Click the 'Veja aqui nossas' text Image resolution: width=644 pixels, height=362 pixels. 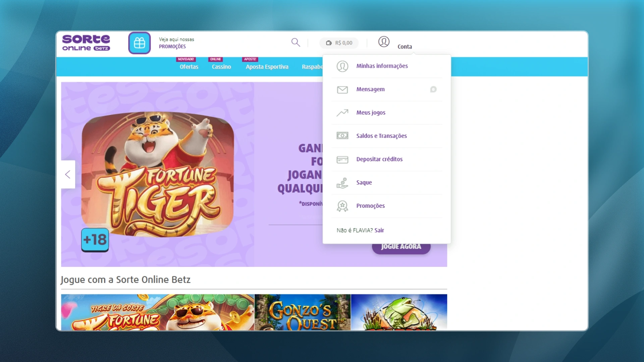176,40
